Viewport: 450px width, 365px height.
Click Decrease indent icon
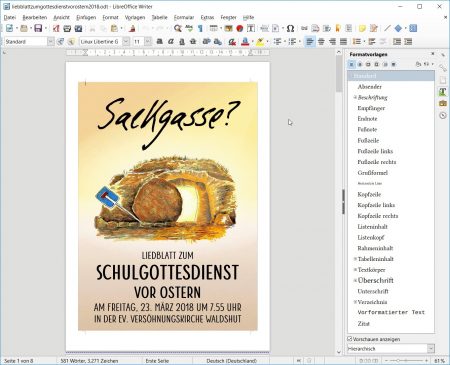tap(408, 42)
